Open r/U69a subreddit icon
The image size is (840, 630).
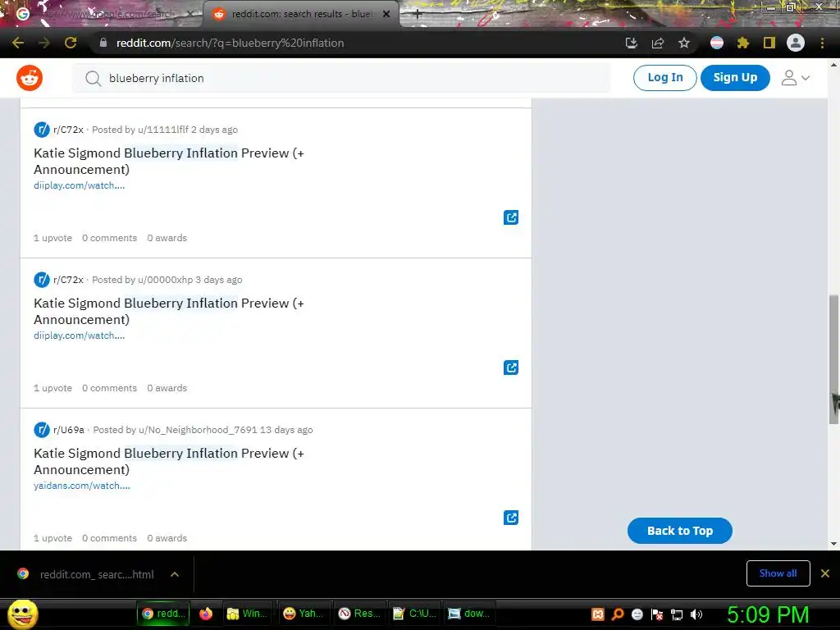click(42, 430)
